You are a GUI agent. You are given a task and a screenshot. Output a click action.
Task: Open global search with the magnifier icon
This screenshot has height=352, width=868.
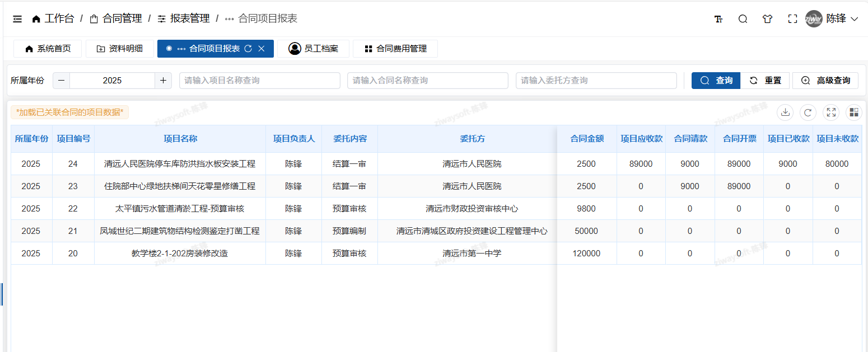coord(743,18)
